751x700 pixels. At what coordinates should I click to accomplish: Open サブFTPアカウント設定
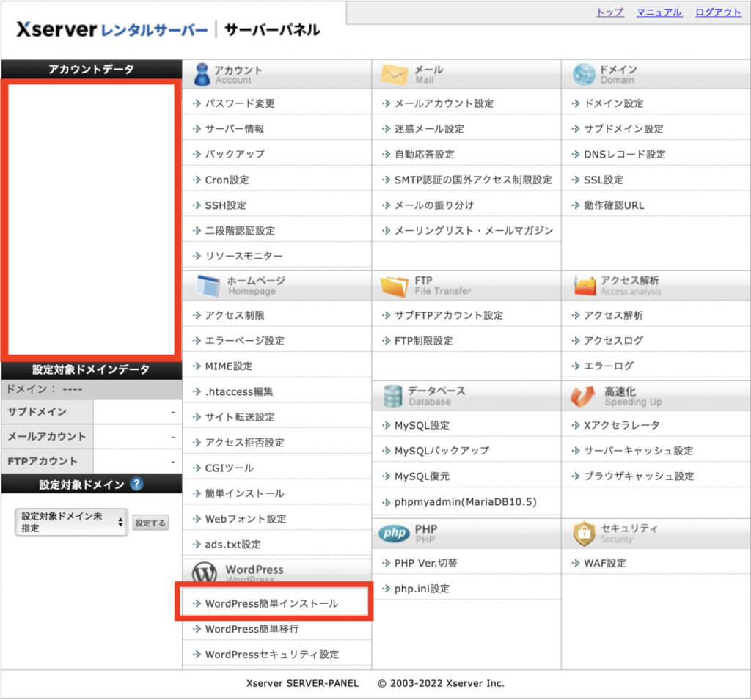pyautogui.click(x=449, y=315)
